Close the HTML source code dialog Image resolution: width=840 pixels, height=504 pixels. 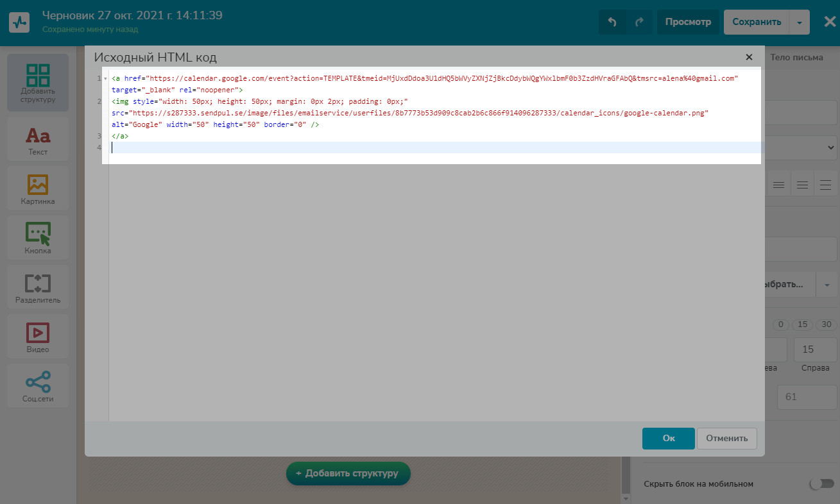coord(749,57)
